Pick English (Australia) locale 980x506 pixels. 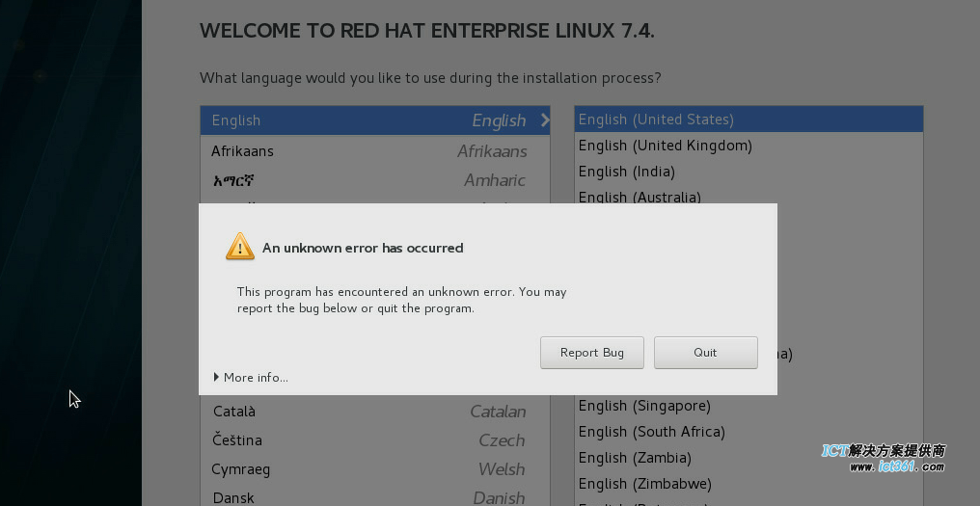click(749, 195)
